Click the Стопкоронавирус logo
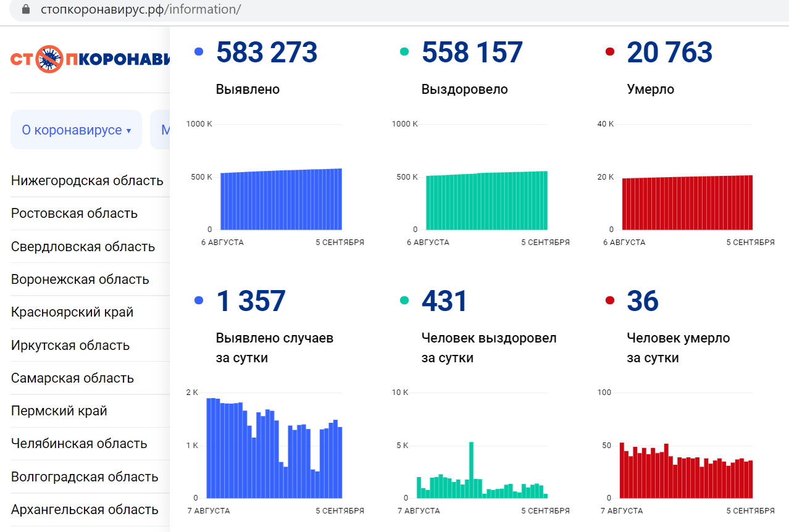Viewport: 789px width, 532px height. (90, 59)
